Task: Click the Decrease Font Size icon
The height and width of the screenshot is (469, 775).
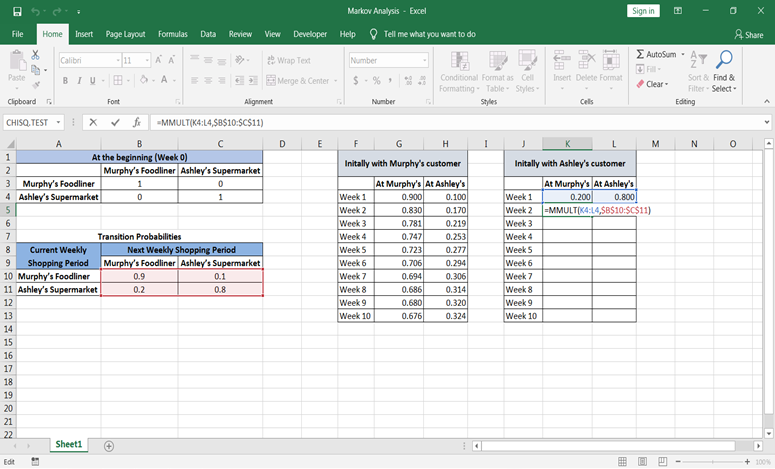Action: click(172, 60)
